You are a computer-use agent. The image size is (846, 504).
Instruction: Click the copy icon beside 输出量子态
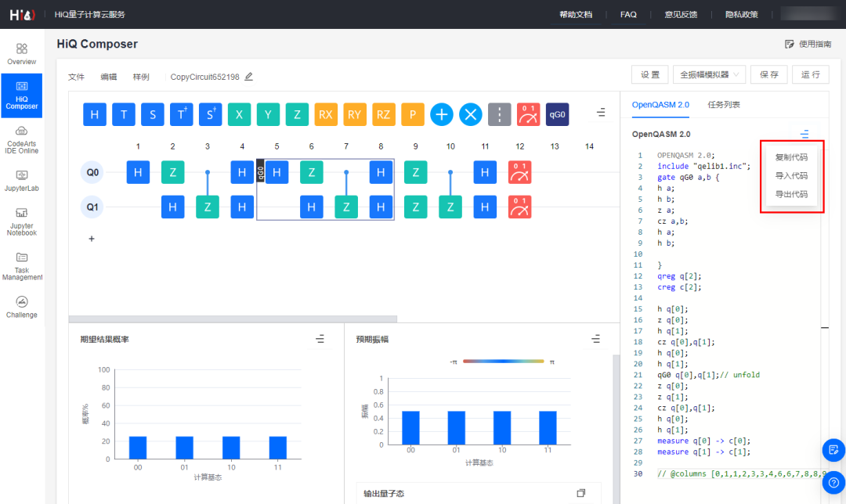pyautogui.click(x=580, y=493)
